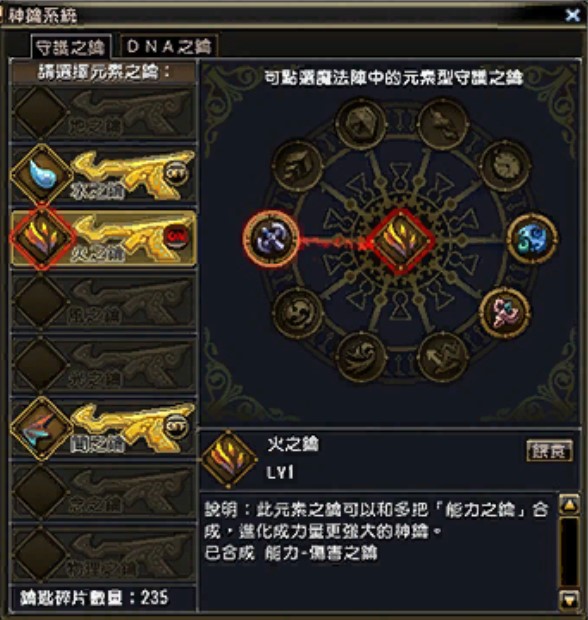Toggle the fire key ON switch
588x620 pixels.
click(x=176, y=236)
